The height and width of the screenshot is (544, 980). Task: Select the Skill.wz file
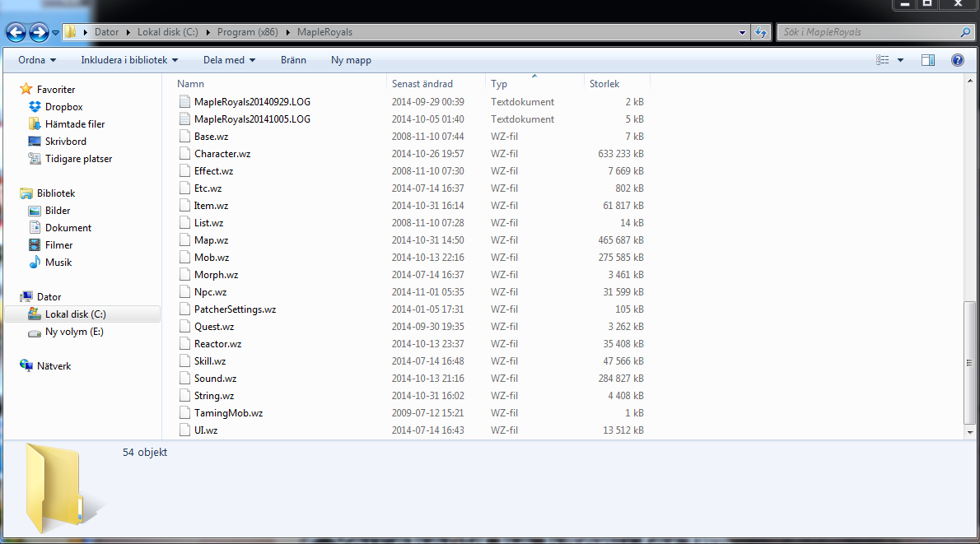tap(210, 361)
